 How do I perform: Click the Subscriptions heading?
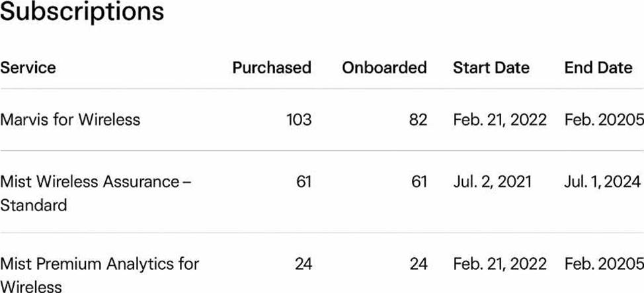(x=82, y=12)
